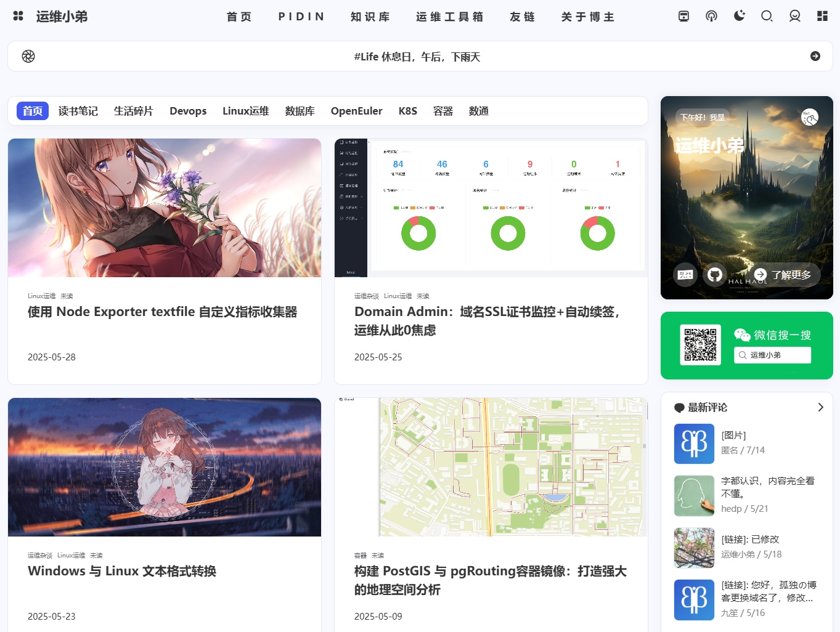
Task: Toggle dark mode with the moon icon
Action: coord(739,16)
